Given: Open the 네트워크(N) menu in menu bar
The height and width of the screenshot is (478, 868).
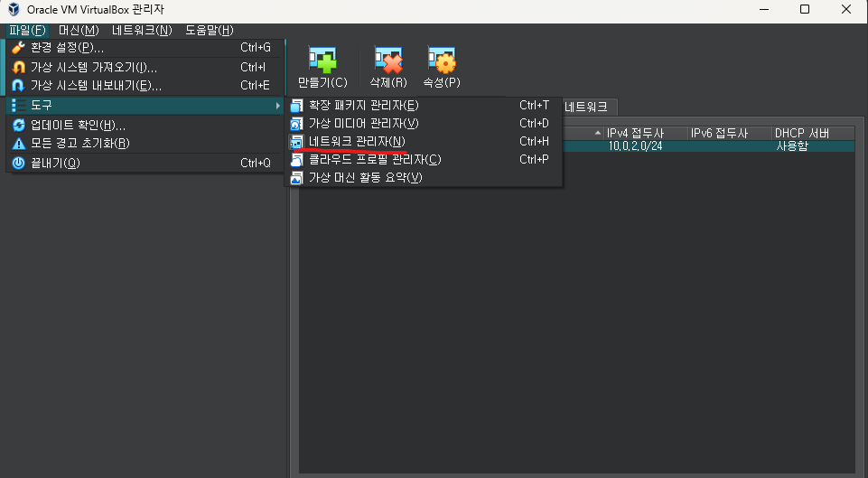Looking at the screenshot, I should click(142, 30).
